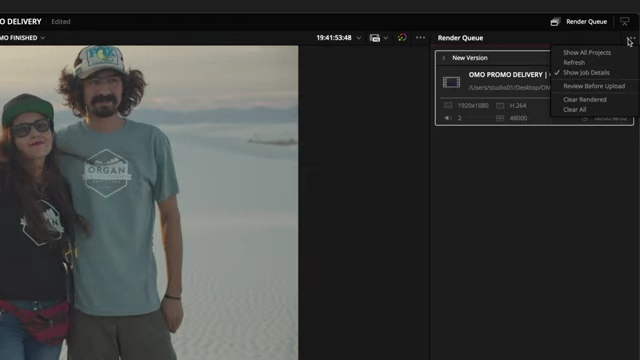Click the video preview in the viewer
This screenshot has width=640, height=360.
pyautogui.click(x=149, y=202)
